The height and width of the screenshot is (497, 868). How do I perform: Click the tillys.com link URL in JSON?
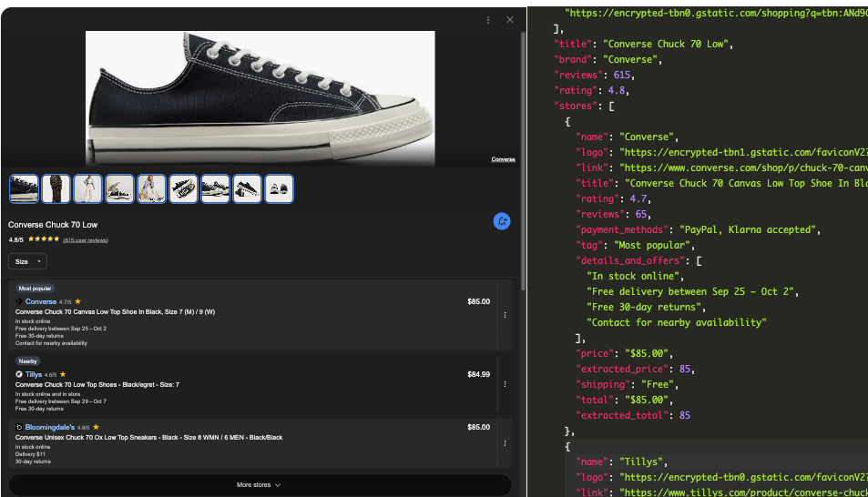click(x=743, y=492)
